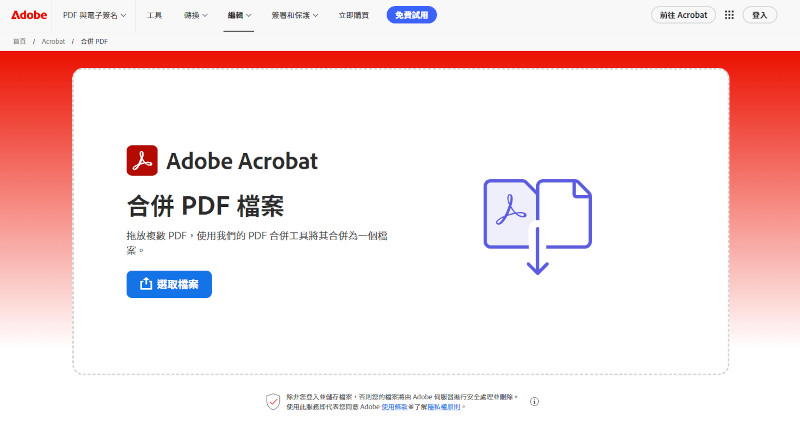The height and width of the screenshot is (424, 800).
Task: Open the 工具 menu item
Action: tap(154, 15)
